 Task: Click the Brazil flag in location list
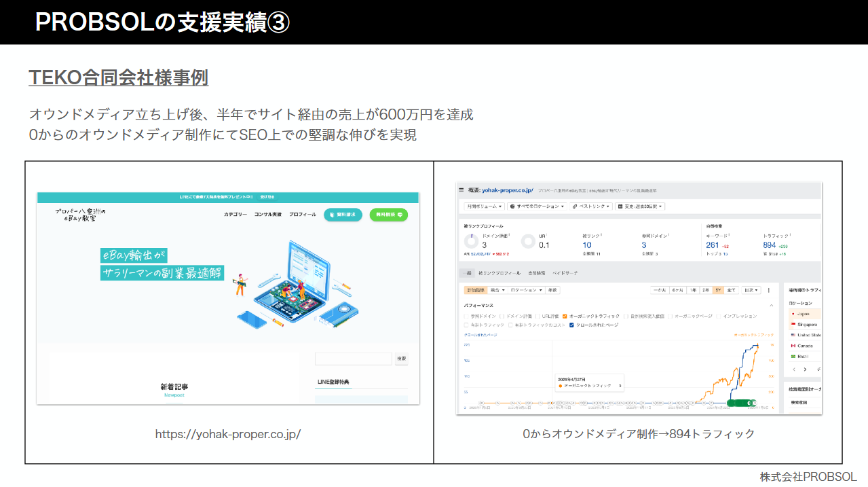pos(792,356)
